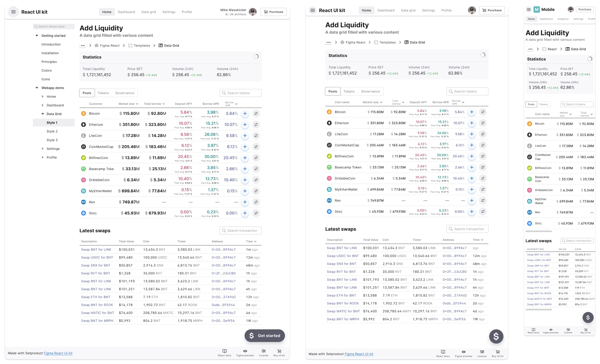Open React docs icon in left panel footer
The image size is (600, 364).
224,351
